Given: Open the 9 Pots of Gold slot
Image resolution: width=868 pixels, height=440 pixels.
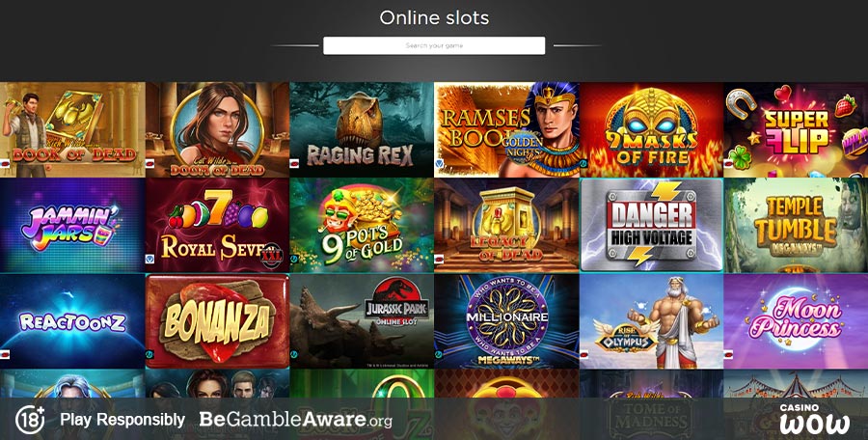Looking at the screenshot, I should (x=362, y=226).
